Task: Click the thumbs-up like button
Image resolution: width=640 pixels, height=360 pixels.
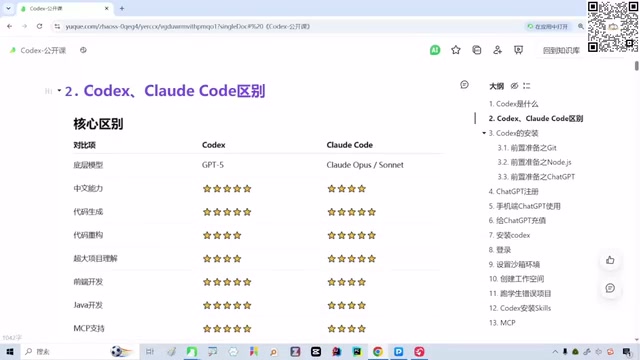Action: (x=610, y=260)
